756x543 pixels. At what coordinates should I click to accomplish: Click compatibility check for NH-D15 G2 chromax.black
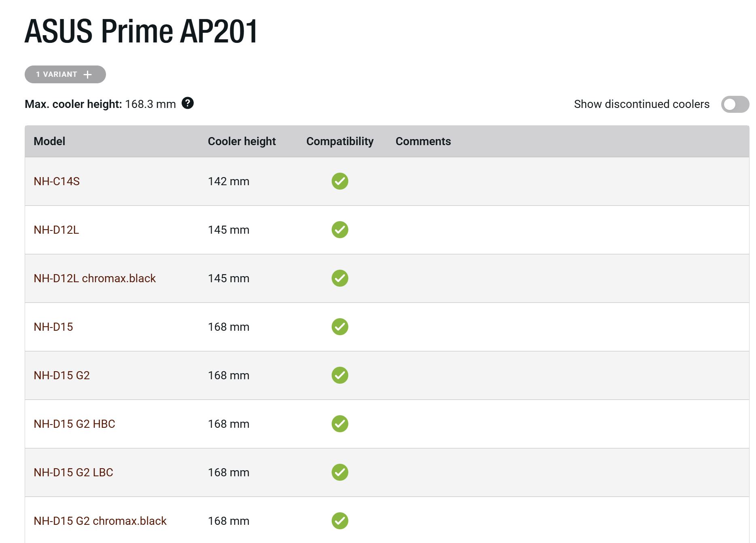pyautogui.click(x=340, y=521)
